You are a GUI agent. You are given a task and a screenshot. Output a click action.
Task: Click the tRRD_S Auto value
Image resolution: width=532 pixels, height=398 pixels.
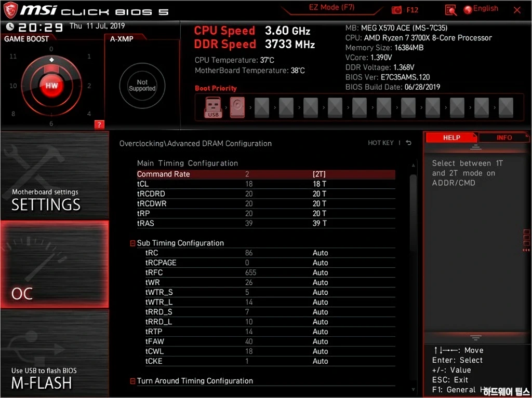pos(320,311)
